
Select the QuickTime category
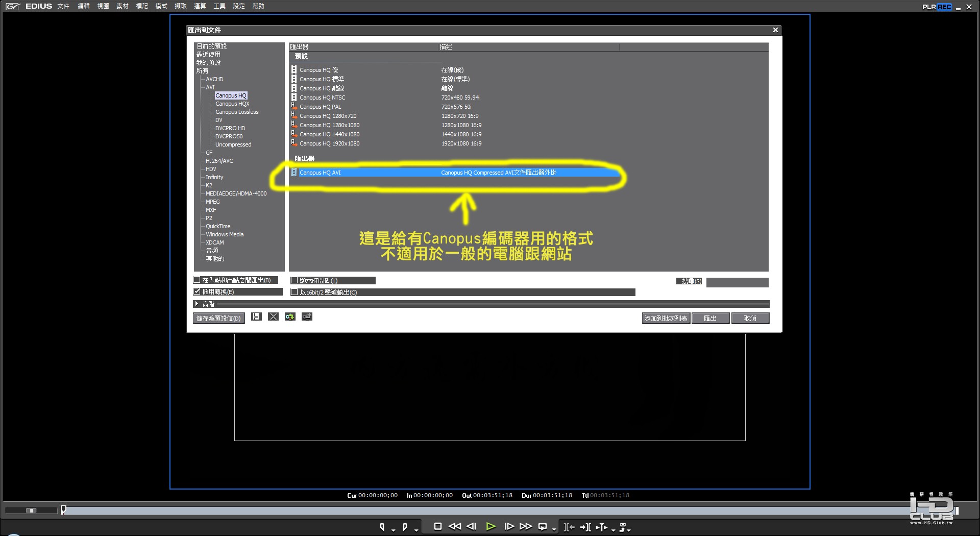pos(218,226)
